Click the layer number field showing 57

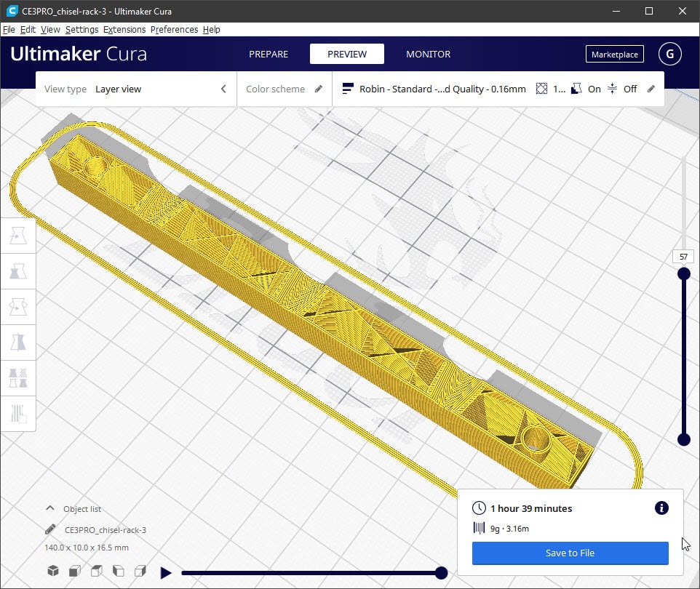[x=683, y=257]
